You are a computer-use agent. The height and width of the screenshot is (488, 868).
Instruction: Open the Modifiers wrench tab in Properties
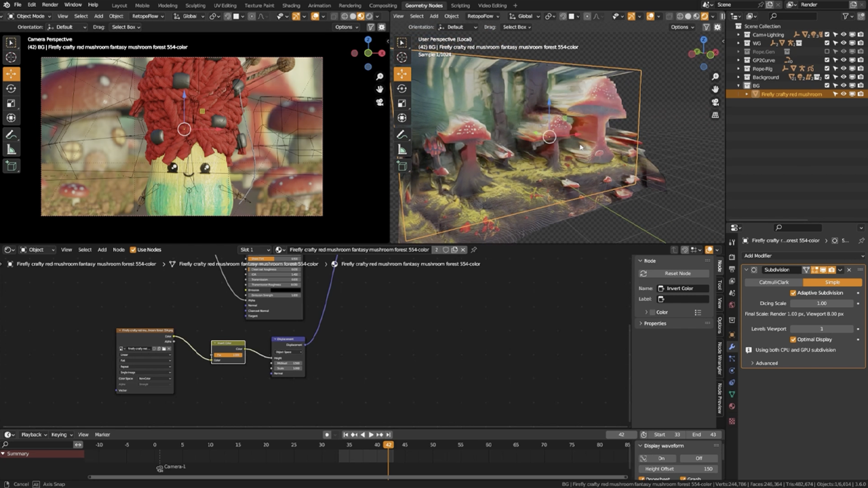click(732, 347)
